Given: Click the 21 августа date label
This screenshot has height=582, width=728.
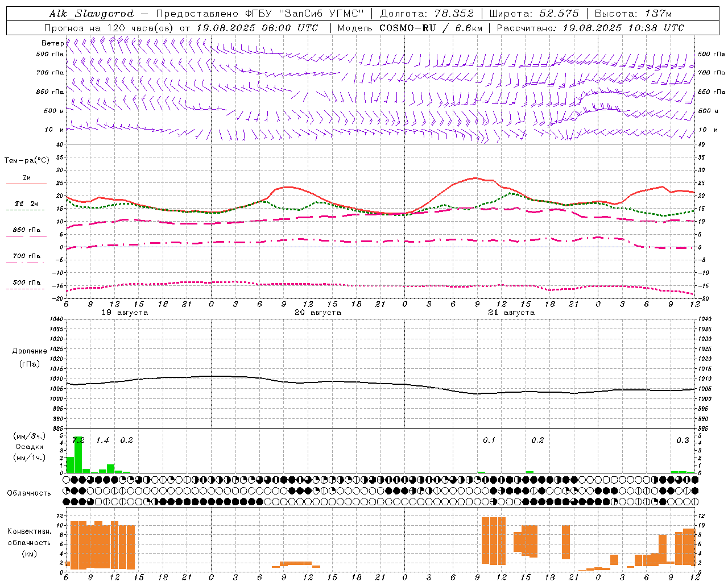Looking at the screenshot, I should click(511, 313).
